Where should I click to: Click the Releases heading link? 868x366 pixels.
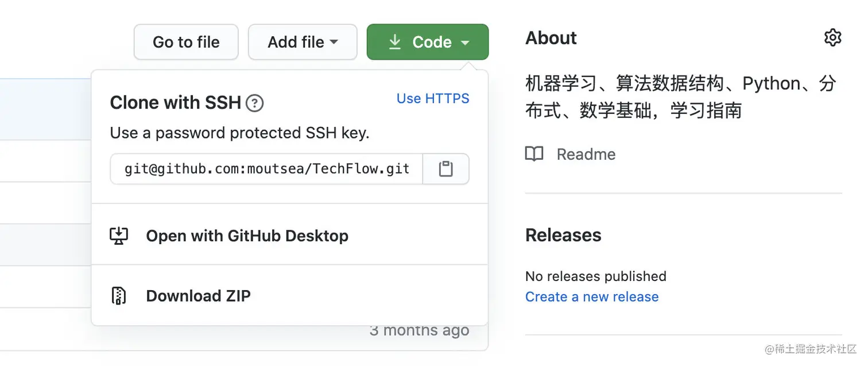(x=563, y=235)
